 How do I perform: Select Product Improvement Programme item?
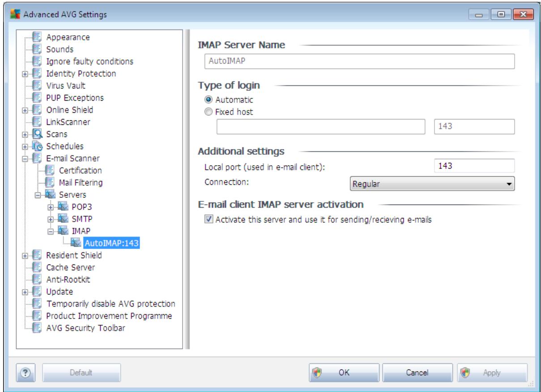[109, 315]
